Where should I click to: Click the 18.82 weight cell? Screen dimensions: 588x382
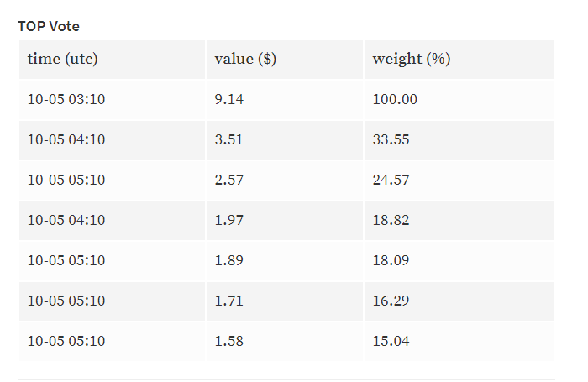(459, 221)
